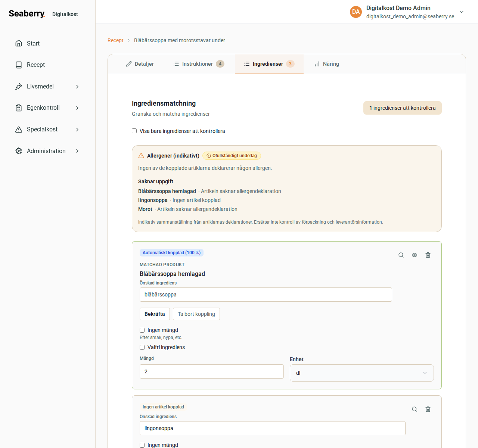The width and height of the screenshot is (478, 448).
Task: Switch to the Detaljer tab
Action: (140, 64)
